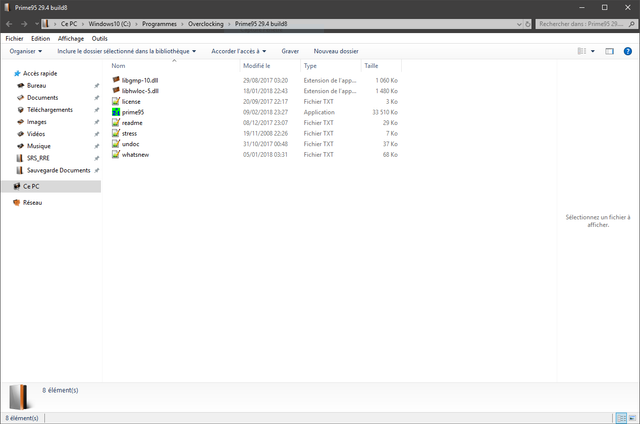Click the change view layout icon
This screenshot has height=424, width=640.
(x=582, y=51)
